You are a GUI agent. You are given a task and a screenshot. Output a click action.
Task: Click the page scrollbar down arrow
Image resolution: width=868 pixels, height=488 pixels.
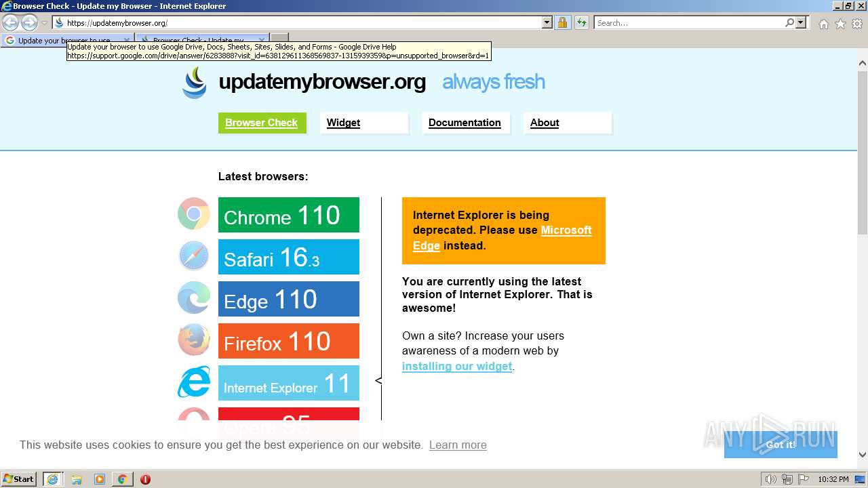(863, 455)
